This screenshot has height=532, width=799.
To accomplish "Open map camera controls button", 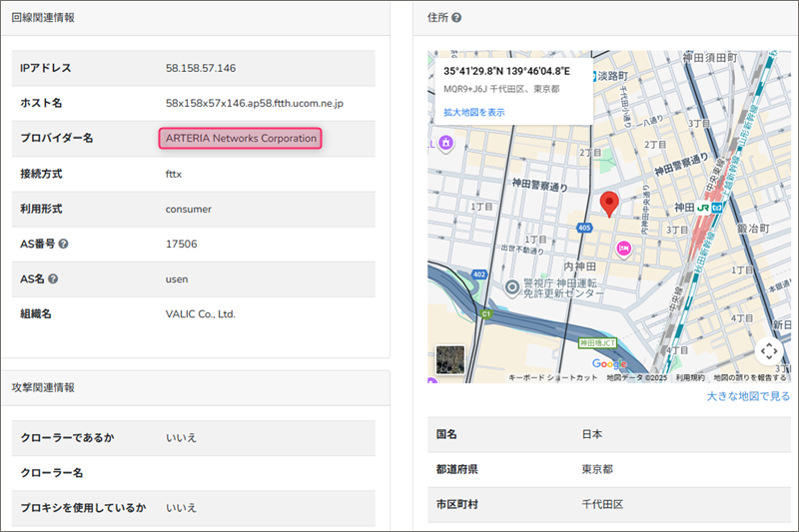I will pos(767,350).
